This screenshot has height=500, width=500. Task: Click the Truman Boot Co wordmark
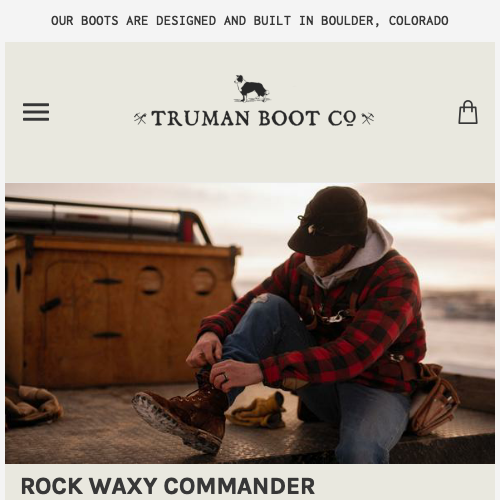pos(254,118)
